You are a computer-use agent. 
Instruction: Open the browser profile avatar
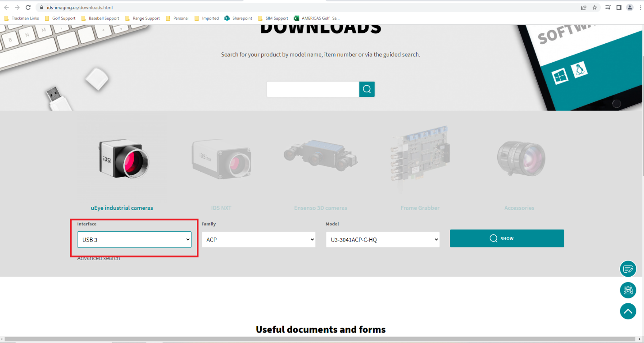click(630, 7)
